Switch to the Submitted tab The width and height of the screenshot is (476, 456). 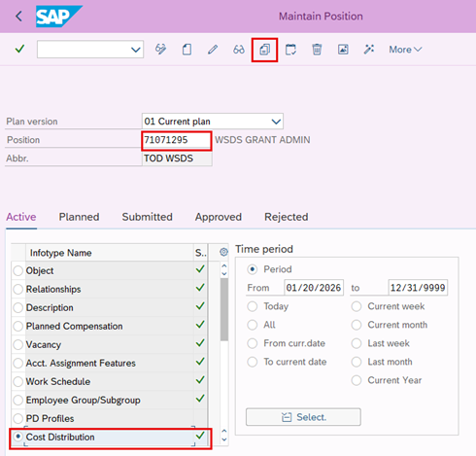tap(147, 217)
